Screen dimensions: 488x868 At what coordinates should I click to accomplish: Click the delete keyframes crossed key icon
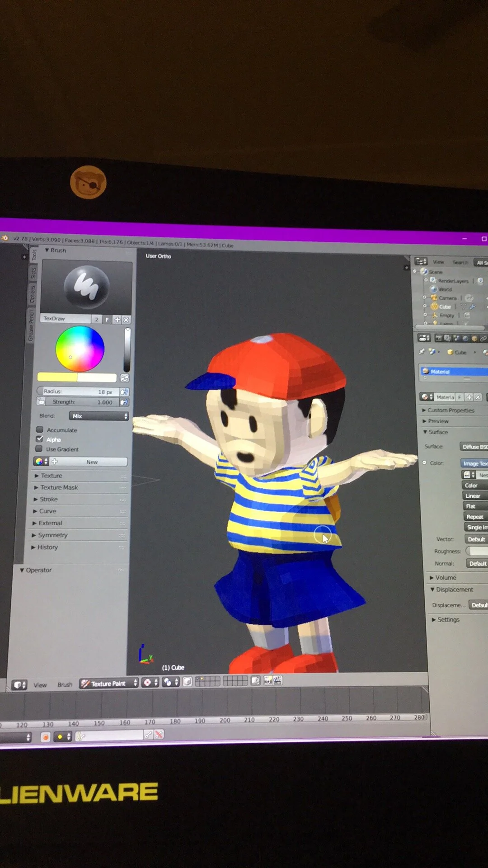pos(159,735)
